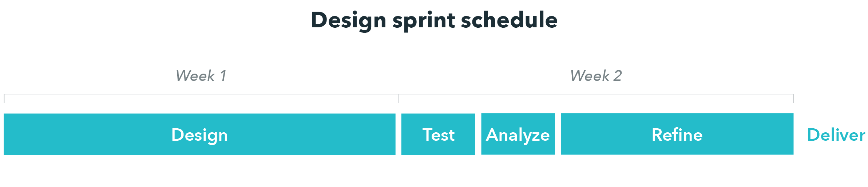Click the word 'schedule' in the title

(x=509, y=20)
